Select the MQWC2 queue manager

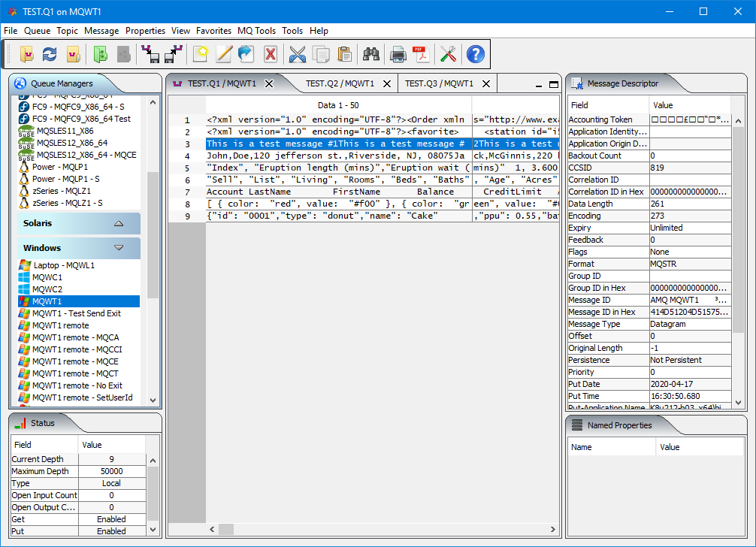pos(47,289)
